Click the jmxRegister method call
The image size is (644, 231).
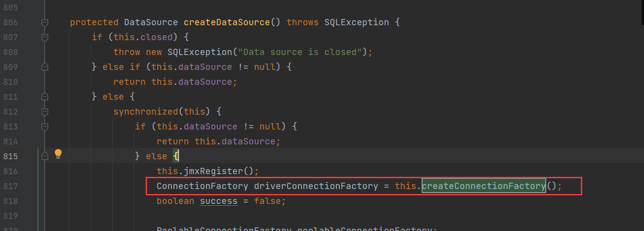(x=214, y=171)
